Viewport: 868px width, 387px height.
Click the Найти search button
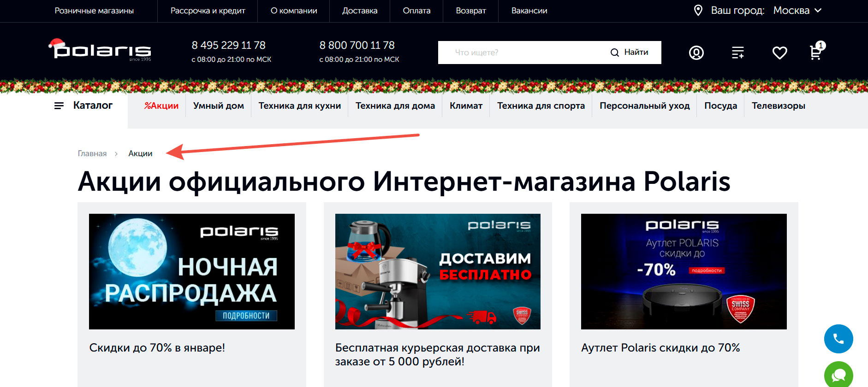coord(630,53)
